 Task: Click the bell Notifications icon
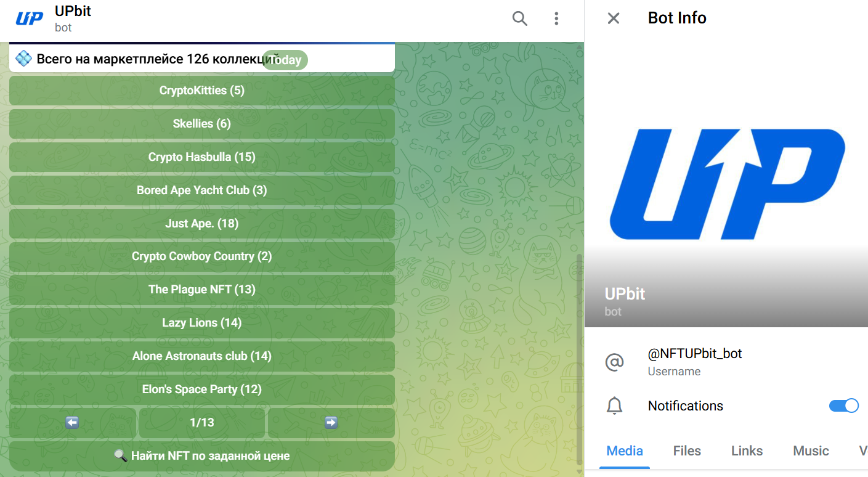614,406
